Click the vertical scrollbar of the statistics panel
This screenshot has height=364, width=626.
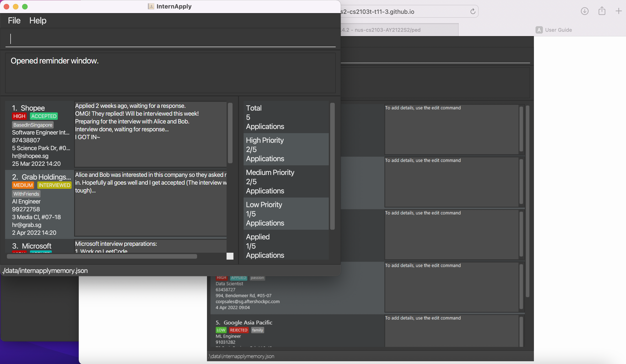[x=332, y=166]
